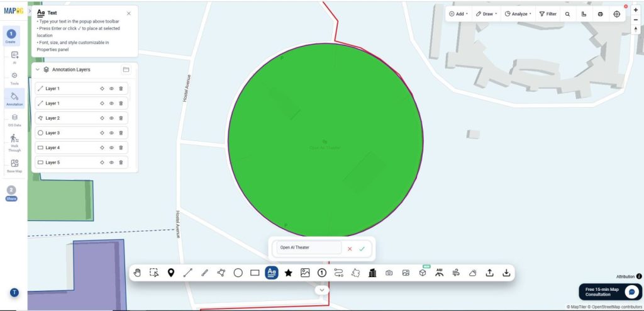Click the camera snapshot icon

point(389,273)
